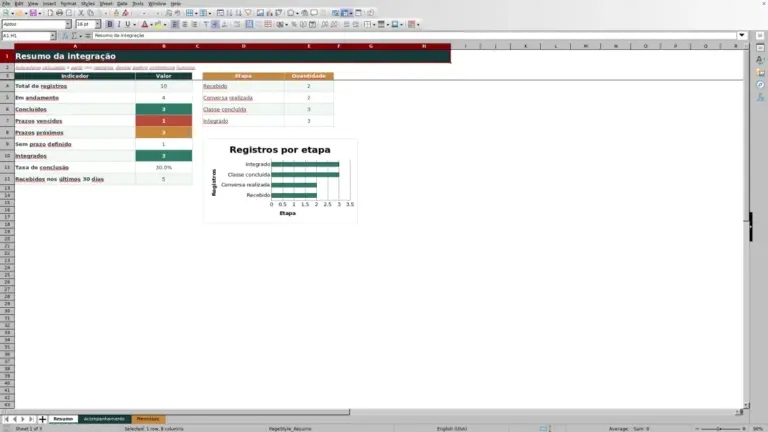768x432 pixels.
Task: Click the Function Wizard icon
Action: click(x=65, y=36)
